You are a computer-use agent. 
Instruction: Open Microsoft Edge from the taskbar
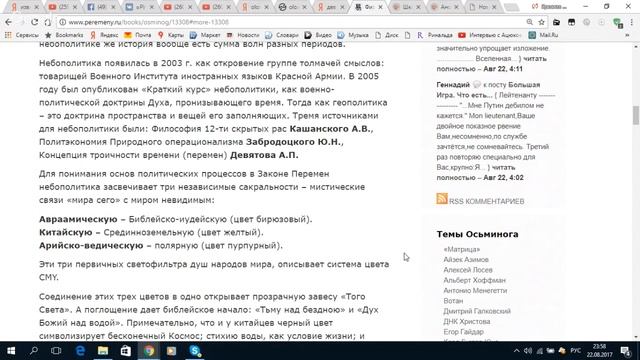tap(80, 351)
